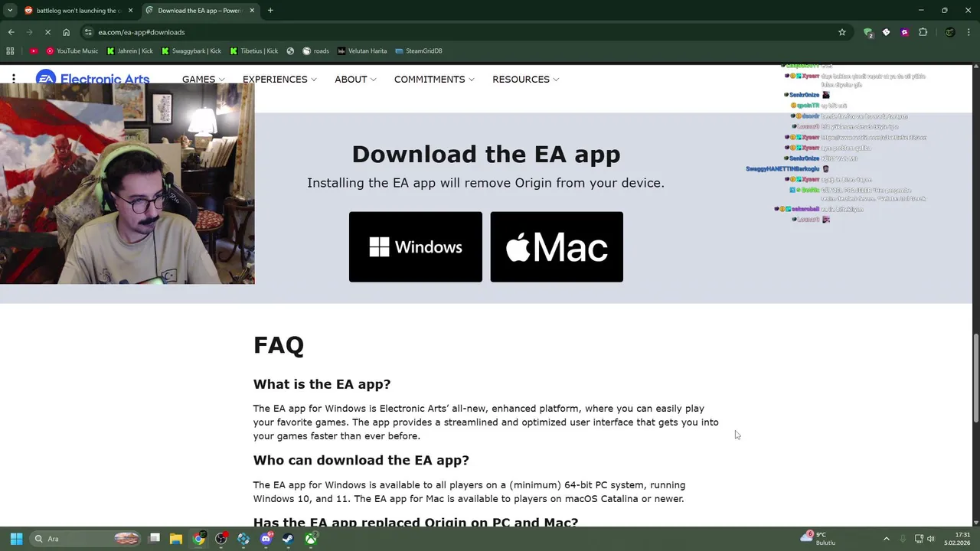Screen dimensions: 980x551
Task: Expand the EXPERIENCES navigation menu
Action: (x=279, y=80)
